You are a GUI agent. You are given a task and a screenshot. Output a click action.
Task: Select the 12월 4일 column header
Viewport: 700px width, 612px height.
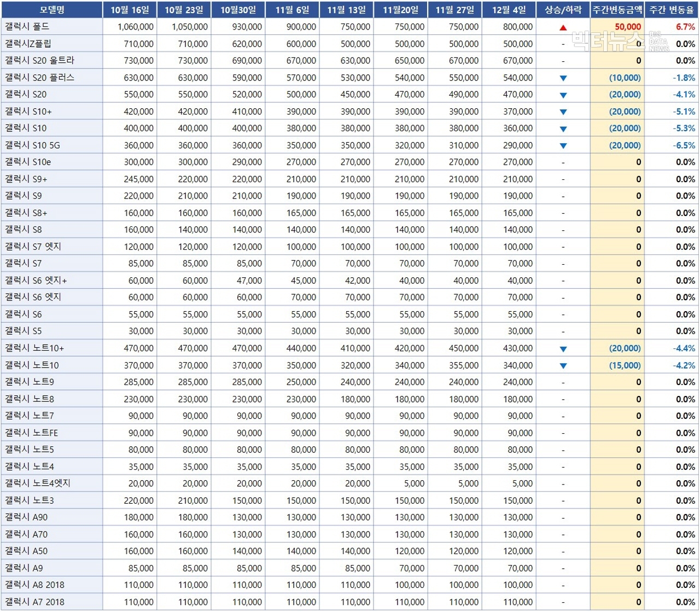(x=509, y=9)
